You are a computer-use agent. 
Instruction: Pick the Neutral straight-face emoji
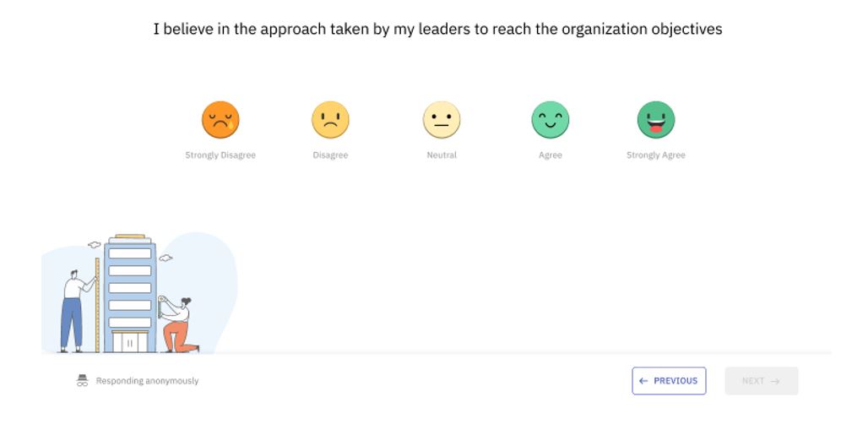tap(442, 120)
